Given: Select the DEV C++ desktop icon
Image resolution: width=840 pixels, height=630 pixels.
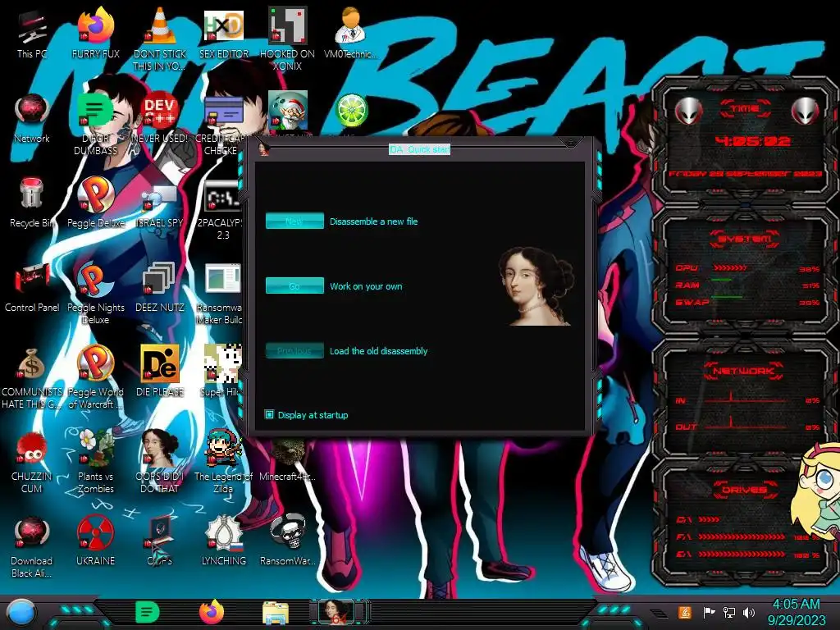Looking at the screenshot, I should click(160, 118).
